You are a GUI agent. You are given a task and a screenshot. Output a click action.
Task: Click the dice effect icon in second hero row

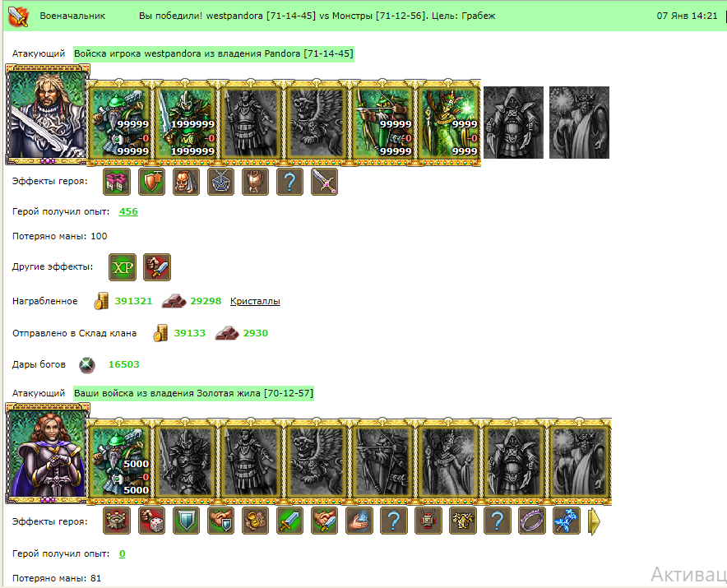[x=151, y=521]
